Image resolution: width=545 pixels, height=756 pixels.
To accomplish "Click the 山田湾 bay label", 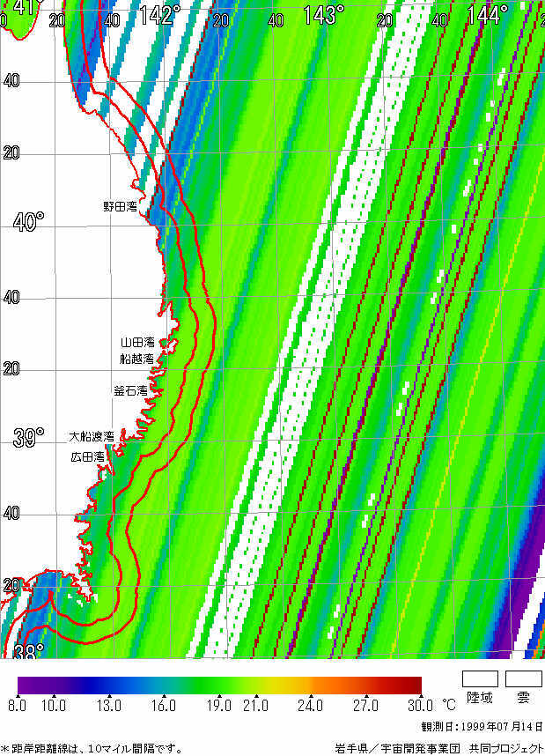I will [x=138, y=343].
